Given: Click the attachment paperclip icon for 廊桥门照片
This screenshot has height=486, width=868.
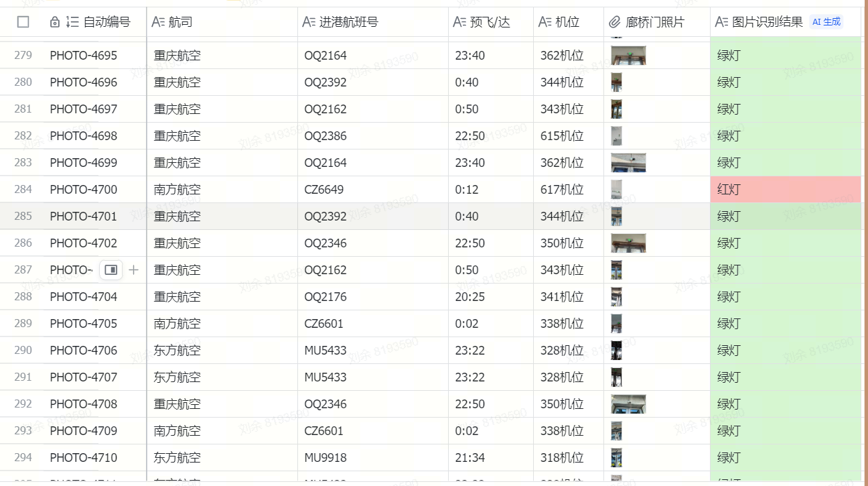Looking at the screenshot, I should point(615,22).
